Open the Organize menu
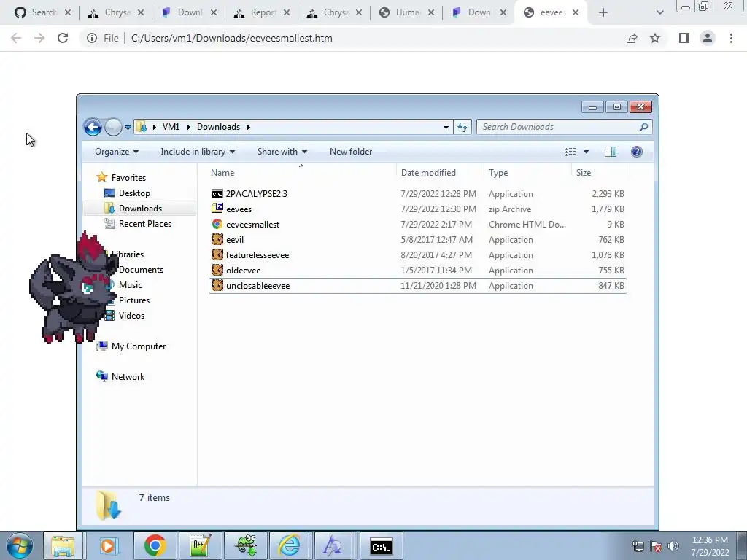The image size is (747, 560). (117, 152)
